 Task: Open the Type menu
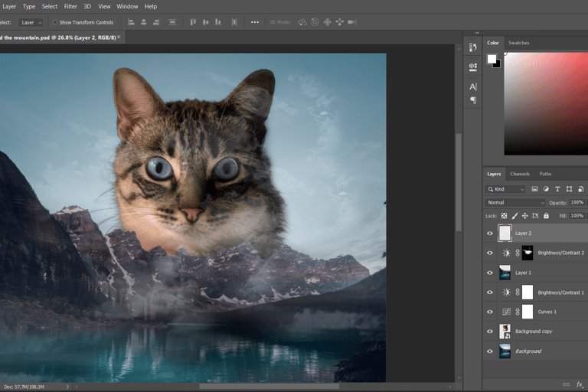[29, 6]
